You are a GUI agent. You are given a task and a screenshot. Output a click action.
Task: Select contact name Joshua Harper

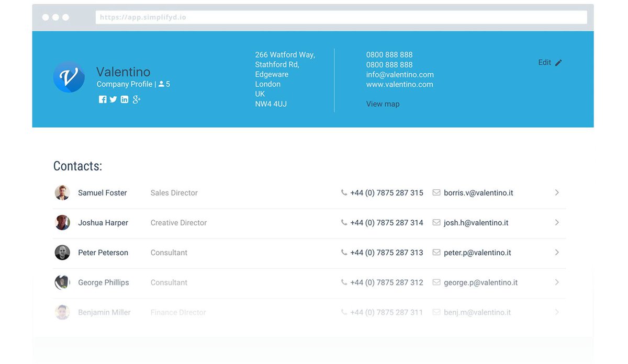tap(103, 223)
